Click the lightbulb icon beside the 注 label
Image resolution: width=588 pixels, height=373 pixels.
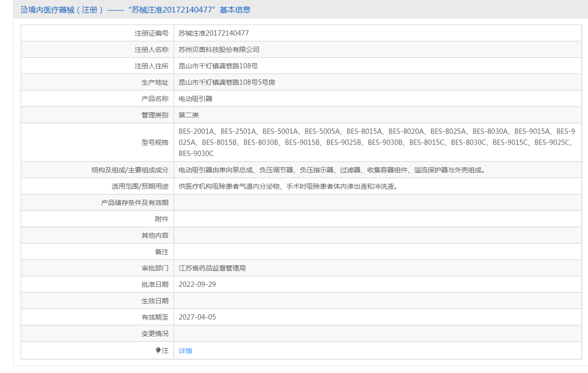158,350
